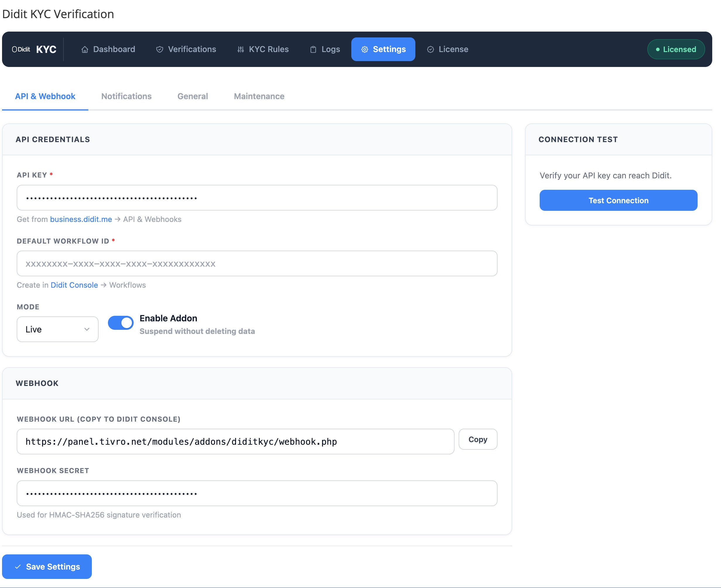Image resolution: width=721 pixels, height=588 pixels.
Task: Switch to the Notifications tab
Action: [126, 96]
